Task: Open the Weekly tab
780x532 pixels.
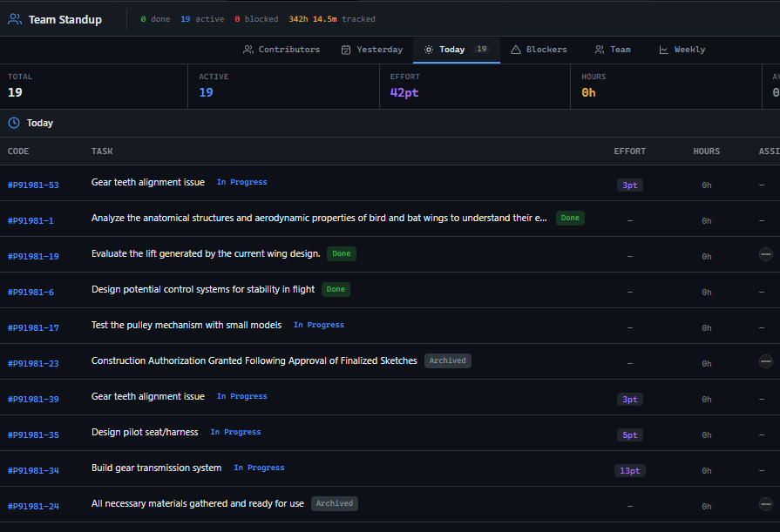Action: tap(682, 50)
